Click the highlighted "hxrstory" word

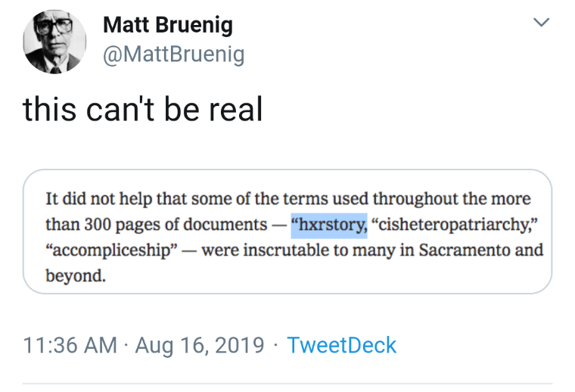(331, 225)
